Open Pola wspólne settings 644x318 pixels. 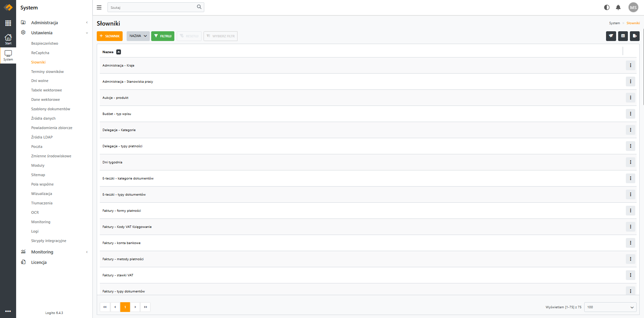click(42, 184)
